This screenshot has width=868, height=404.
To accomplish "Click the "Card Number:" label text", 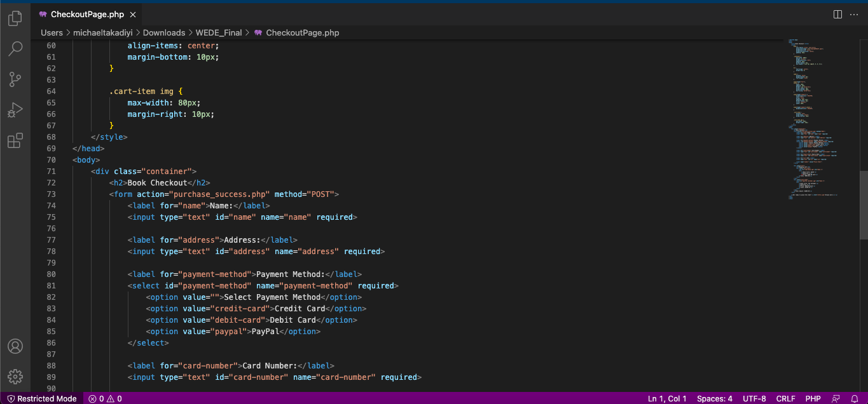I will pyautogui.click(x=270, y=366).
